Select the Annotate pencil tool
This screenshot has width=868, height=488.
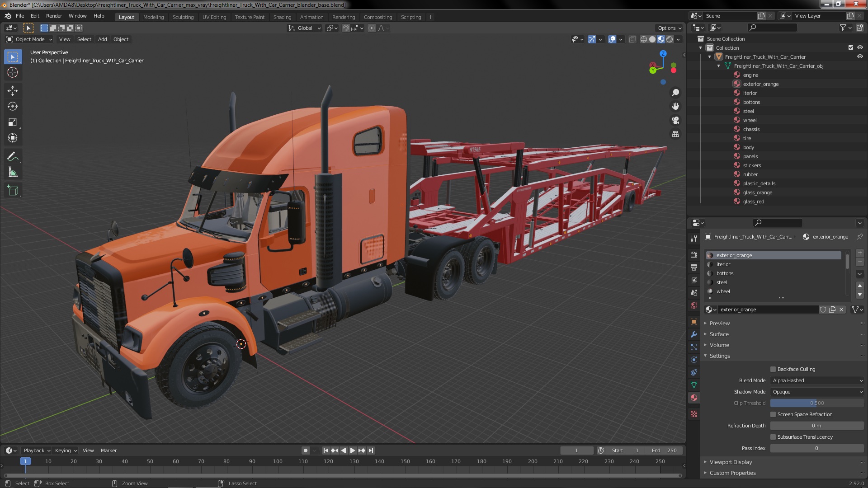(x=13, y=157)
